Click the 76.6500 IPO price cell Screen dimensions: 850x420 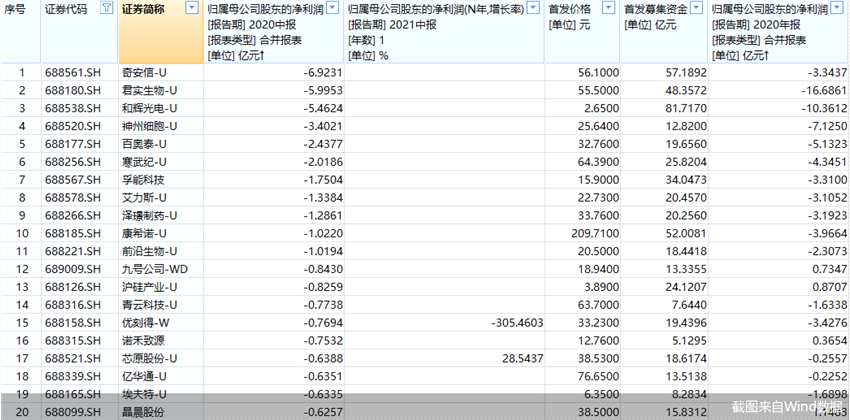point(597,377)
